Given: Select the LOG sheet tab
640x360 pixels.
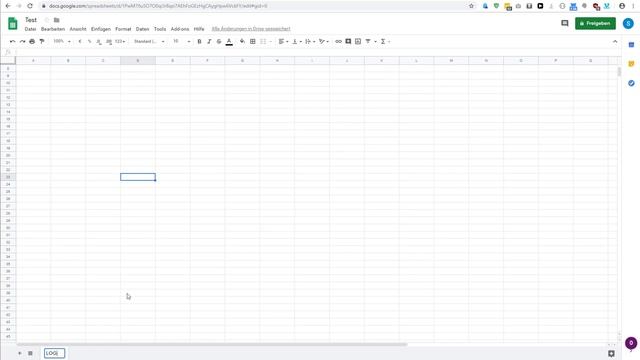Looking at the screenshot, I should 54,353.
